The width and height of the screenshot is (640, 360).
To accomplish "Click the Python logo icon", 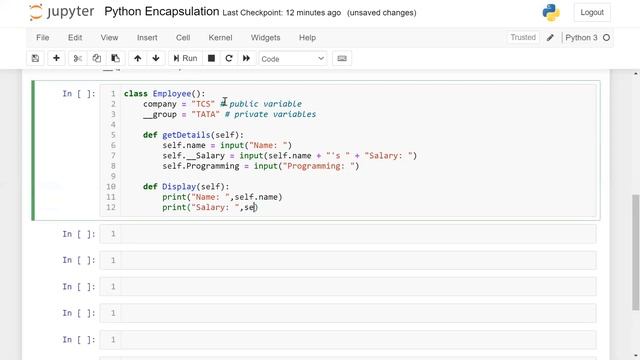I will point(551,13).
